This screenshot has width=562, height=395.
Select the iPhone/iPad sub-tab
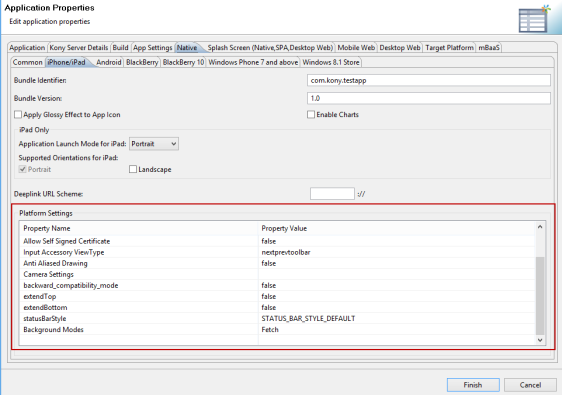pyautogui.click(x=67, y=62)
